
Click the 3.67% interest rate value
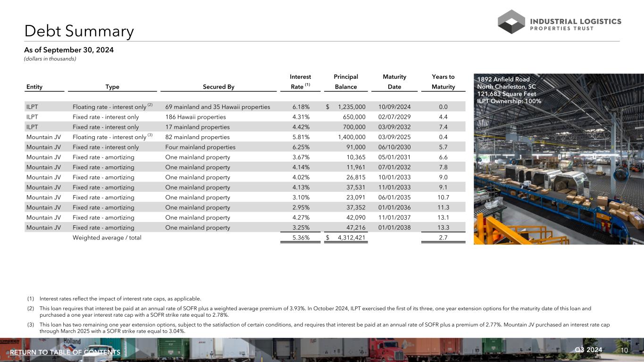(x=301, y=157)
